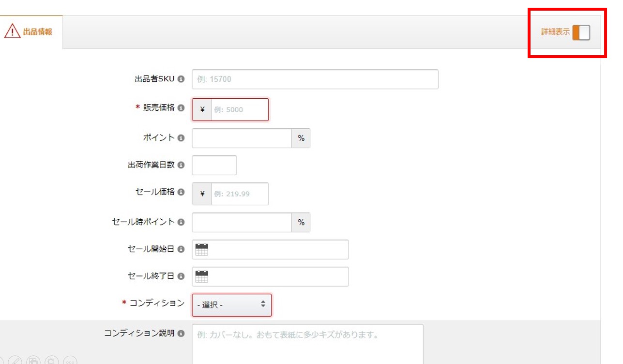Toggle the 詳細表示 switch
Screen dimensions: 623x364
[581, 32]
